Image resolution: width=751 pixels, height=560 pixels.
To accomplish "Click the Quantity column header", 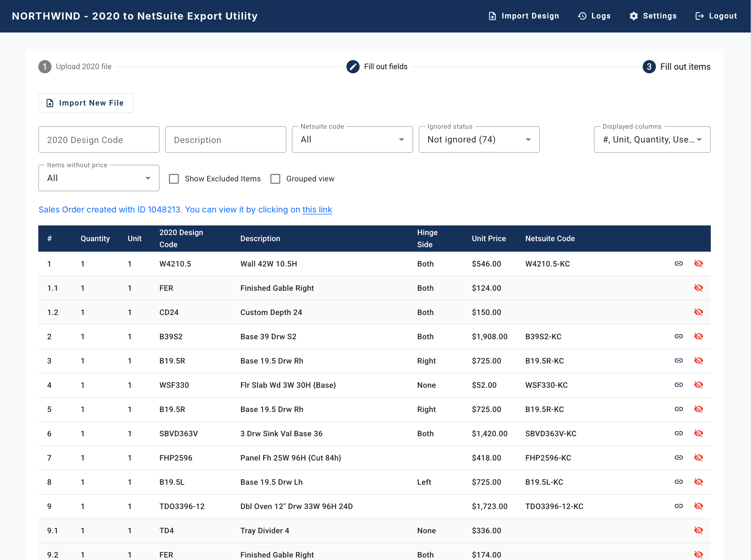I will point(95,238).
